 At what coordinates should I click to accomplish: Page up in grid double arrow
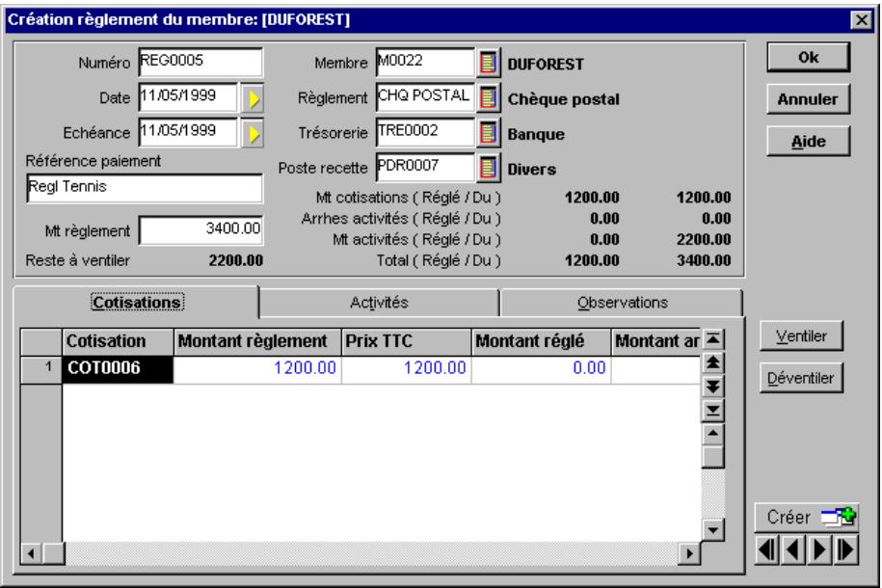tap(712, 363)
